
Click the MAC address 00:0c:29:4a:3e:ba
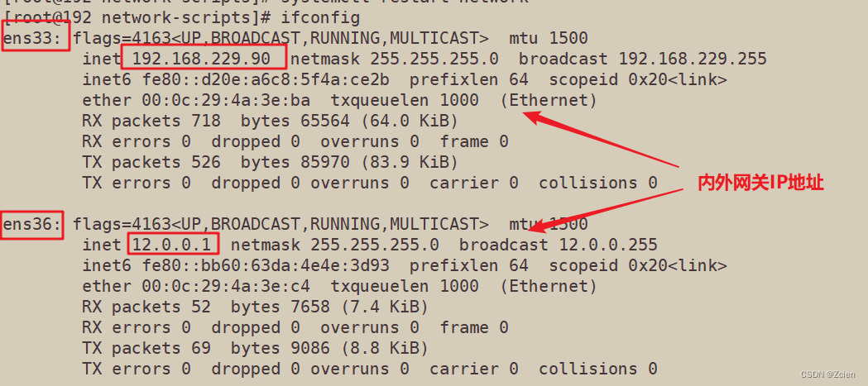click(x=227, y=100)
